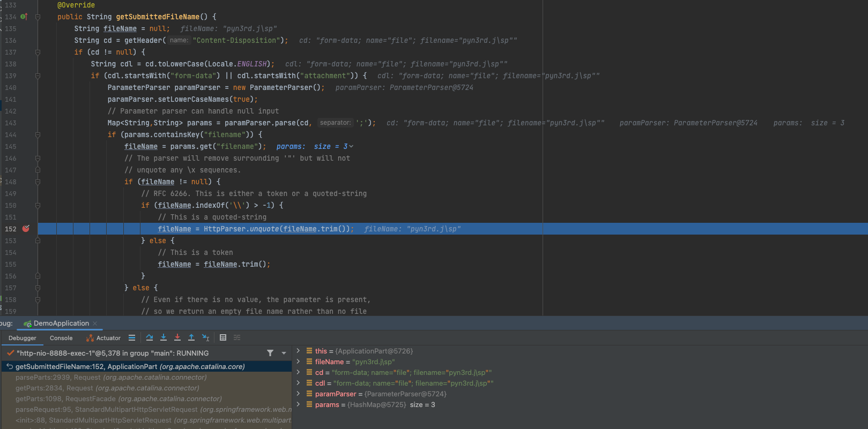Toggle the breakpoint on line 152
This screenshot has height=429, width=868.
pyautogui.click(x=26, y=229)
